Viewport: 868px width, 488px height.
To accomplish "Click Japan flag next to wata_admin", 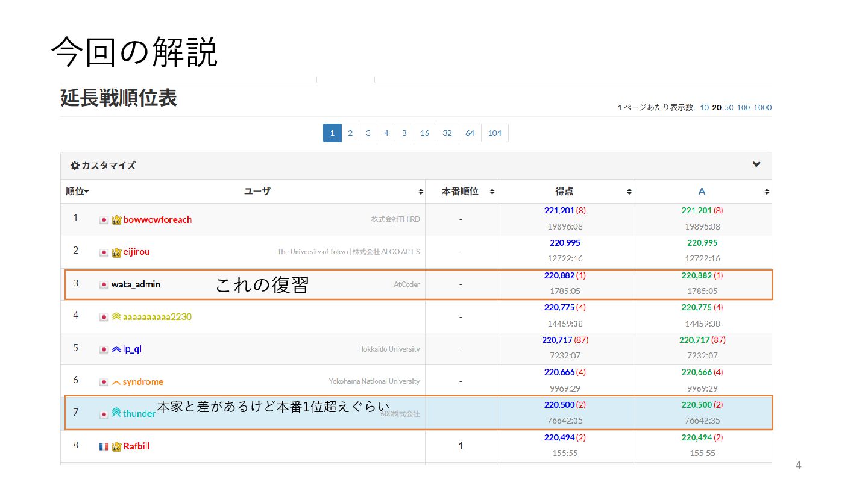I will point(104,285).
